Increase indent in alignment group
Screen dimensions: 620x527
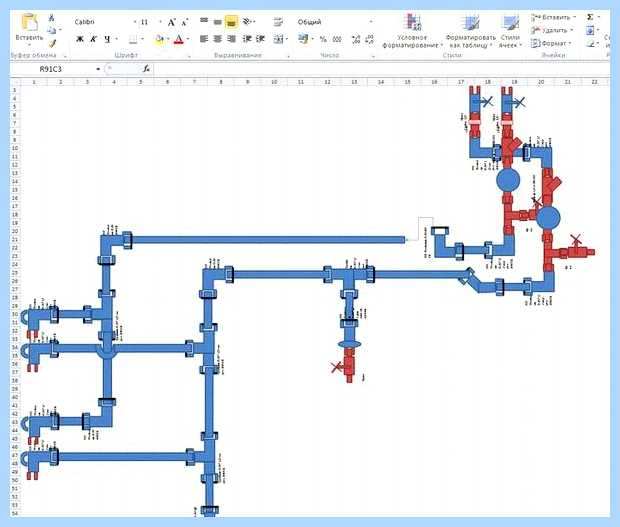(x=260, y=39)
